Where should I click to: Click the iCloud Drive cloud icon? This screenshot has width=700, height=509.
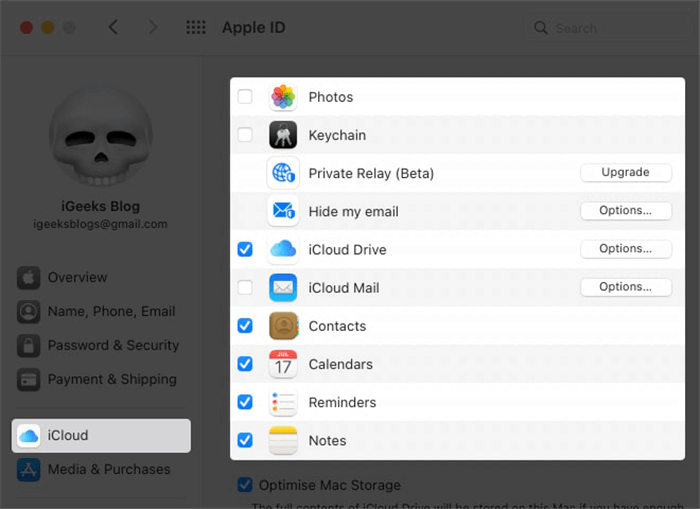283,249
